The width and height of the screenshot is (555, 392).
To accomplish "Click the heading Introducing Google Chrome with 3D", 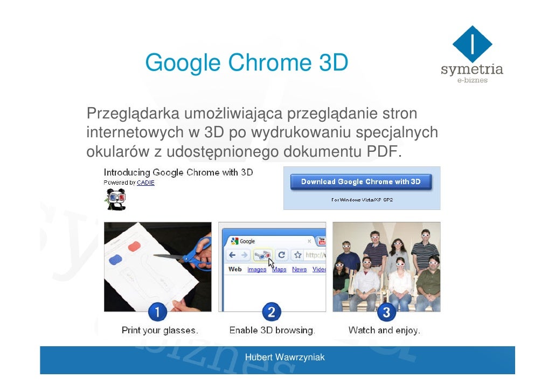I will 178,172.
